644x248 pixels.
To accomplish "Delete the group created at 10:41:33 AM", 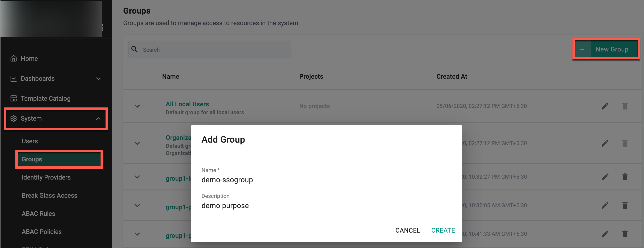I will click(625, 234).
